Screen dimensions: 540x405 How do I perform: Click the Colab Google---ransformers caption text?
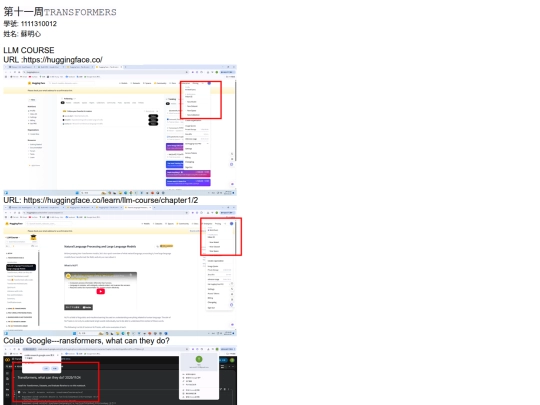tap(86, 341)
